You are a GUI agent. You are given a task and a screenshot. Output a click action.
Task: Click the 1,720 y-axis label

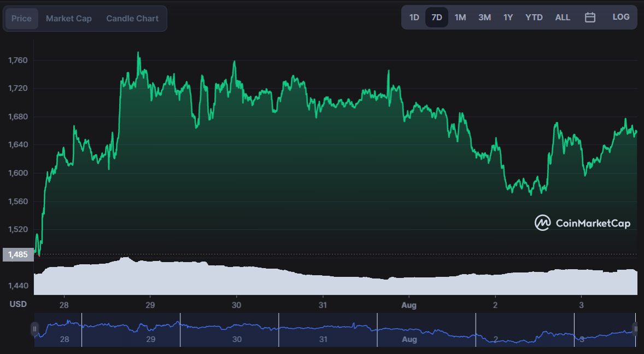17,89
